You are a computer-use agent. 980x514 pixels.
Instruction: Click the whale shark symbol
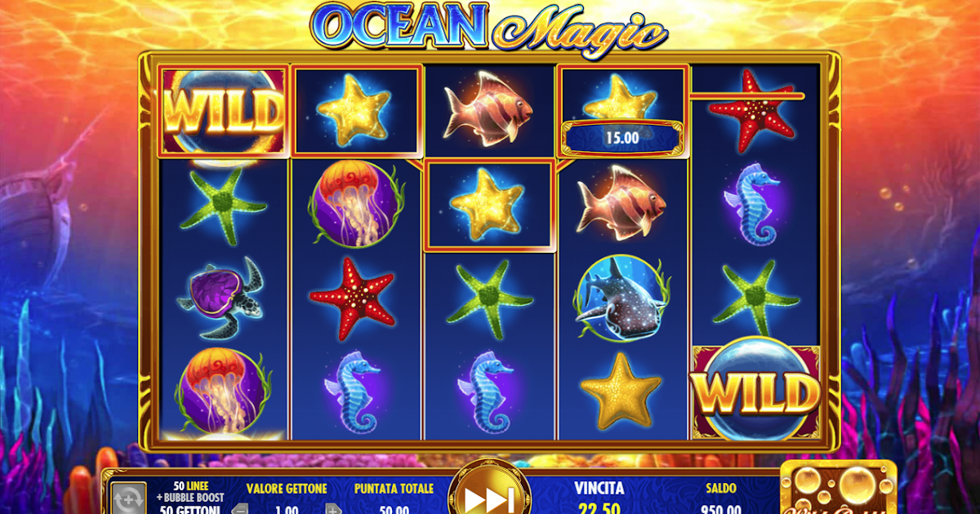(x=621, y=299)
